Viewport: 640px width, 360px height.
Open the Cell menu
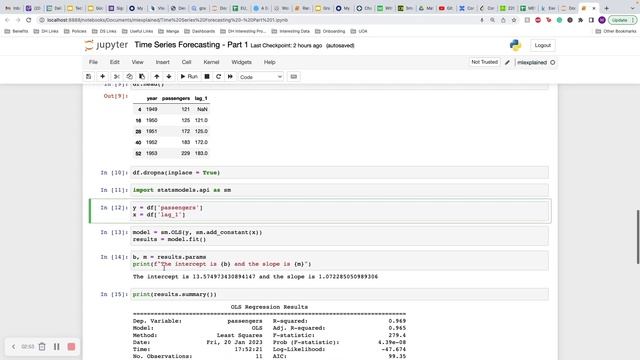(x=186, y=62)
